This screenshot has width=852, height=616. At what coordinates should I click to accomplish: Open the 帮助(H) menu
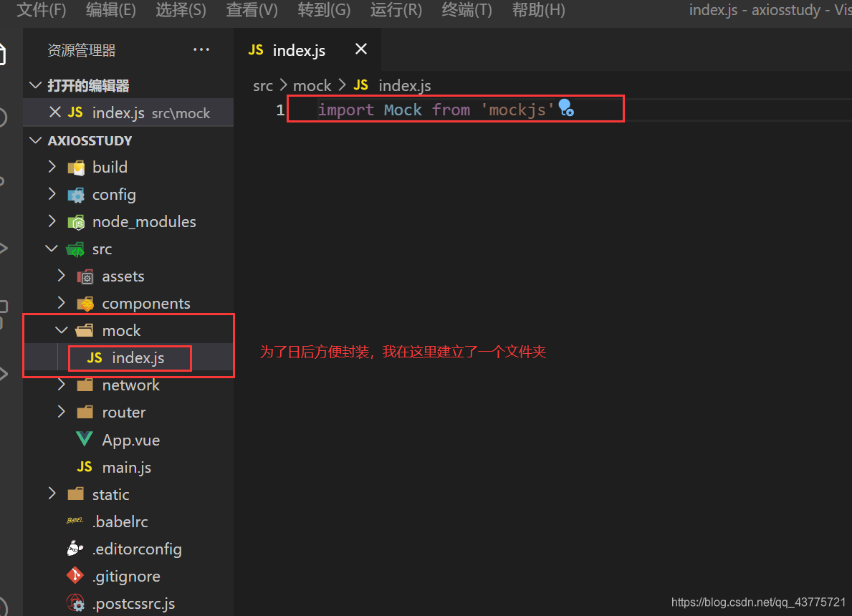(x=538, y=10)
